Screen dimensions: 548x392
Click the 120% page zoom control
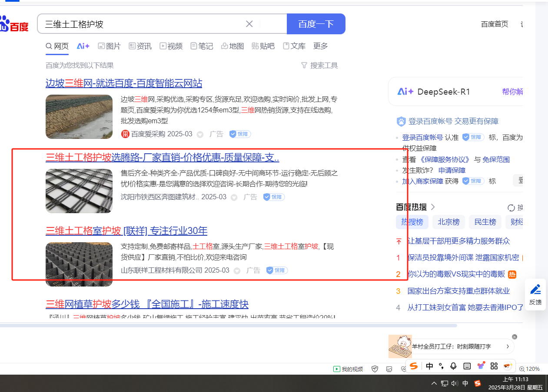point(529,369)
